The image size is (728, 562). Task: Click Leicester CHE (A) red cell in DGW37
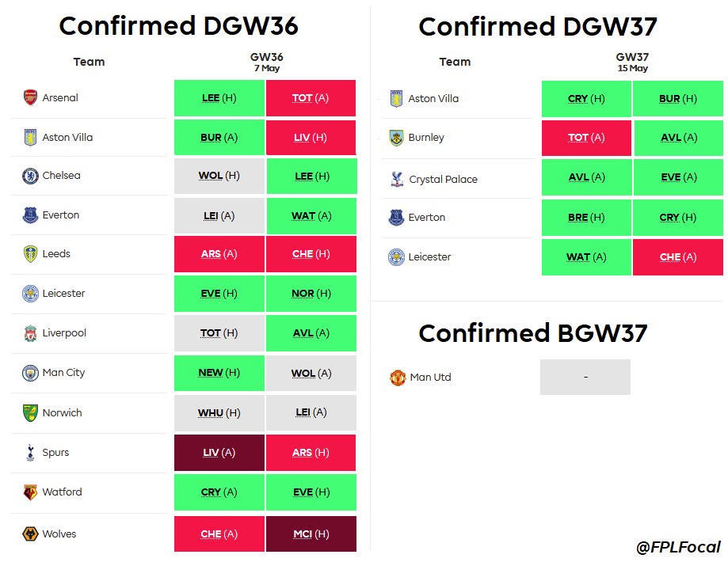click(x=678, y=257)
